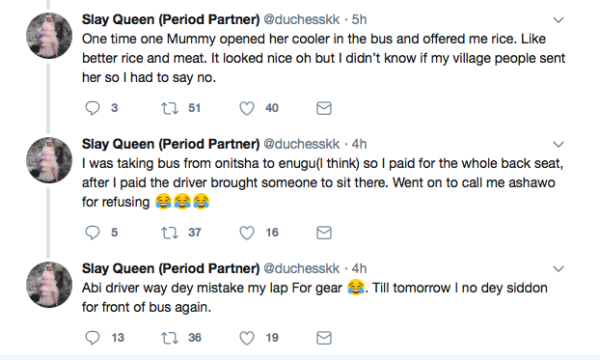Image resolution: width=600 pixels, height=360 pixels.
Task: Send the rice tweet via direct message
Action: click(324, 108)
